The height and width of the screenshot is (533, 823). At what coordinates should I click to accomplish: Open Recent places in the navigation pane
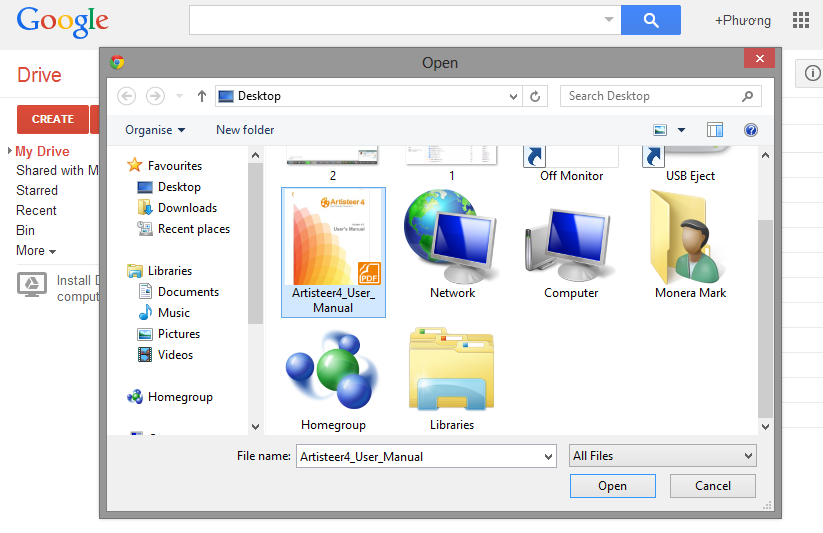pos(183,229)
